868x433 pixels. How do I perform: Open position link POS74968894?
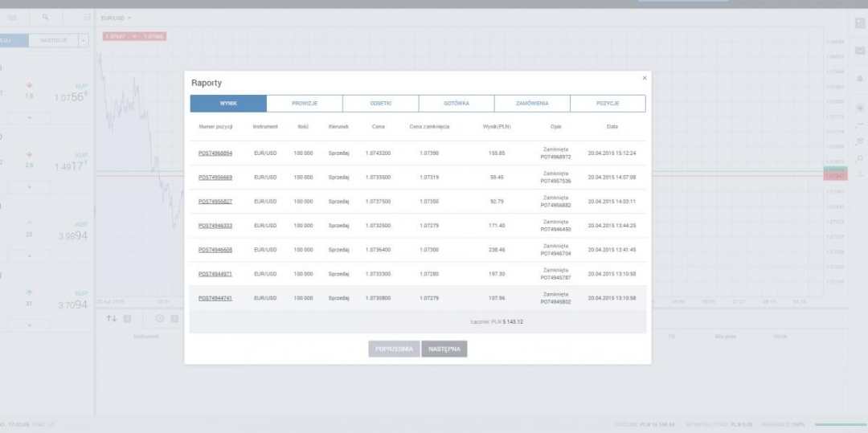215,153
